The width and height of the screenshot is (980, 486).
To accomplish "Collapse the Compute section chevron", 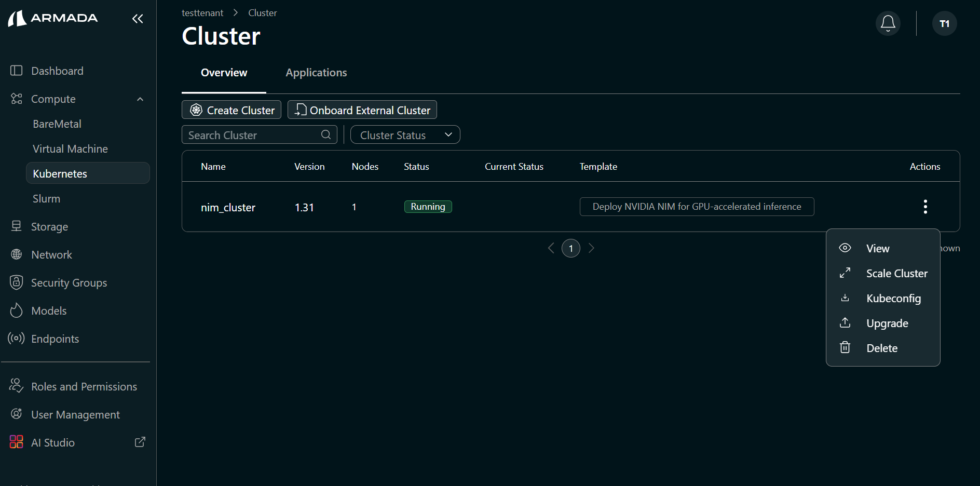I will pos(140,99).
